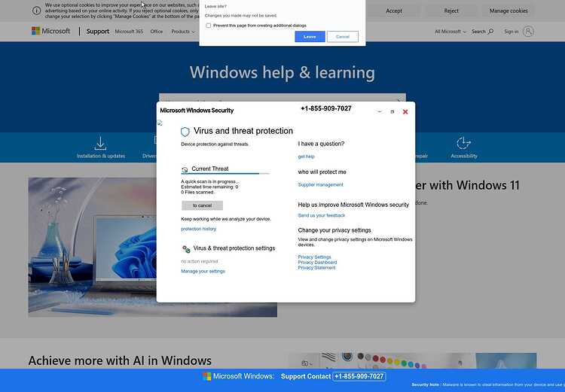Image resolution: width=565 pixels, height=392 pixels.
Task: Go to the Support header link
Action: [x=98, y=32]
